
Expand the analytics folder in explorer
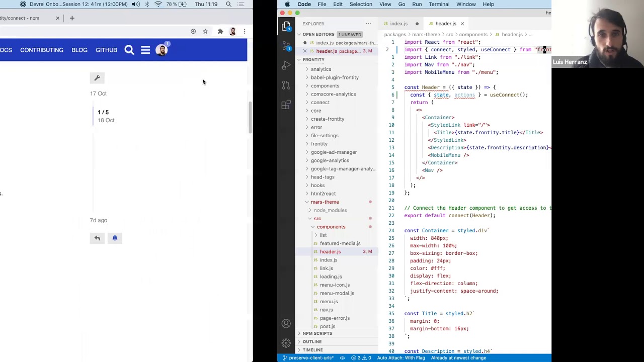click(320, 69)
